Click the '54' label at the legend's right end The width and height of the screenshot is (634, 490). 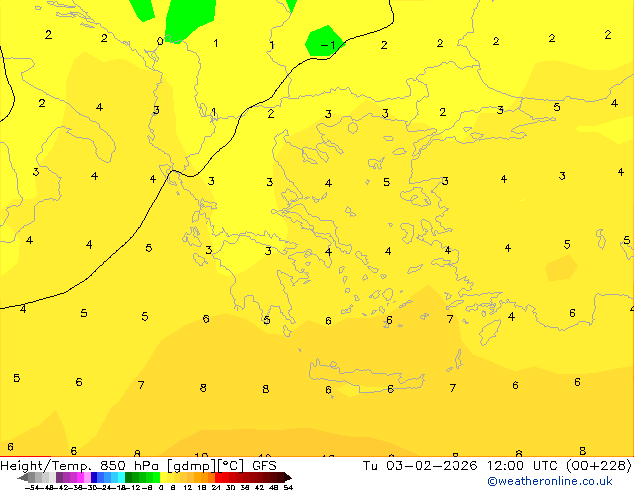(288, 487)
